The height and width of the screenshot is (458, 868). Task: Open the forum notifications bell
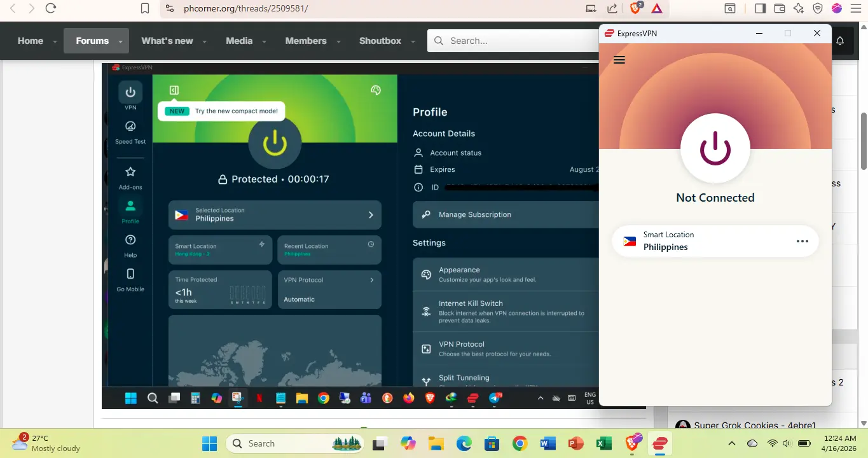[840, 41]
